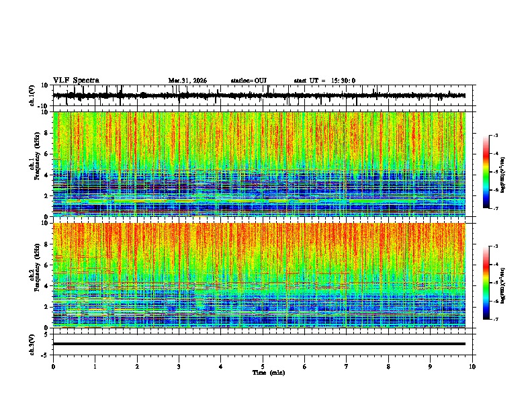
Task: Click the date Mar.31, 2026
Action: [187, 81]
